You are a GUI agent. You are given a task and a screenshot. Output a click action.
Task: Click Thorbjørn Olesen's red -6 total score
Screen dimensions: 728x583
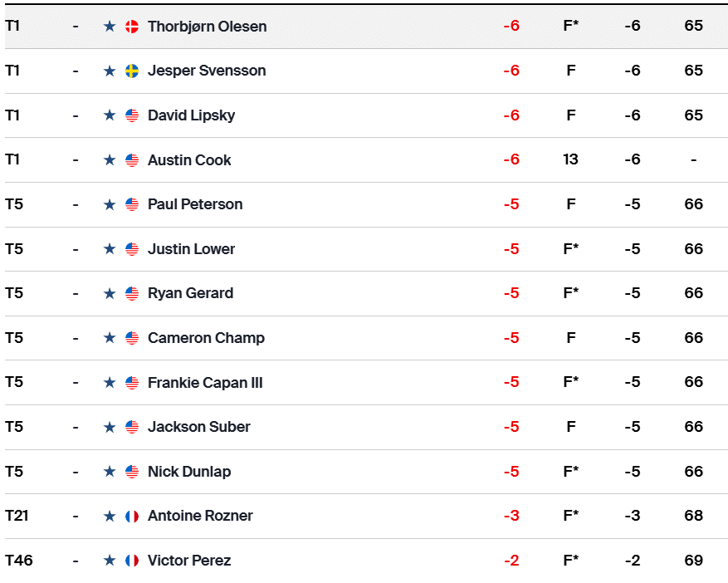(x=511, y=27)
